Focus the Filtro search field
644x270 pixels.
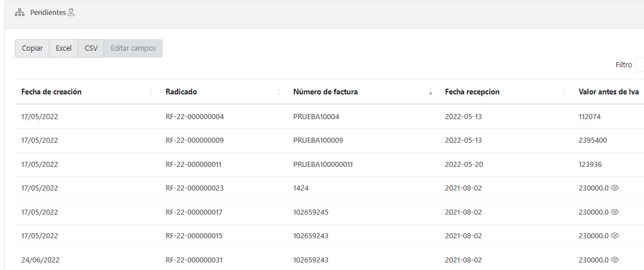[639, 65]
